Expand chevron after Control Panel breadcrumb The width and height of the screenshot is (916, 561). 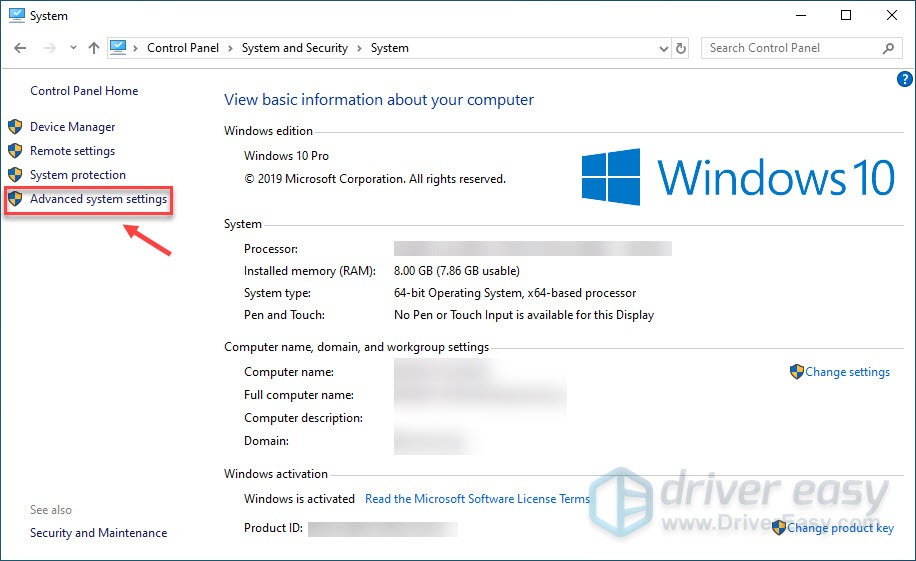click(x=230, y=49)
